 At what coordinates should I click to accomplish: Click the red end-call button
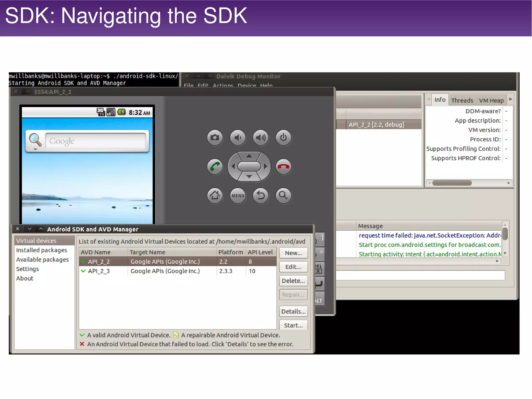tap(283, 166)
